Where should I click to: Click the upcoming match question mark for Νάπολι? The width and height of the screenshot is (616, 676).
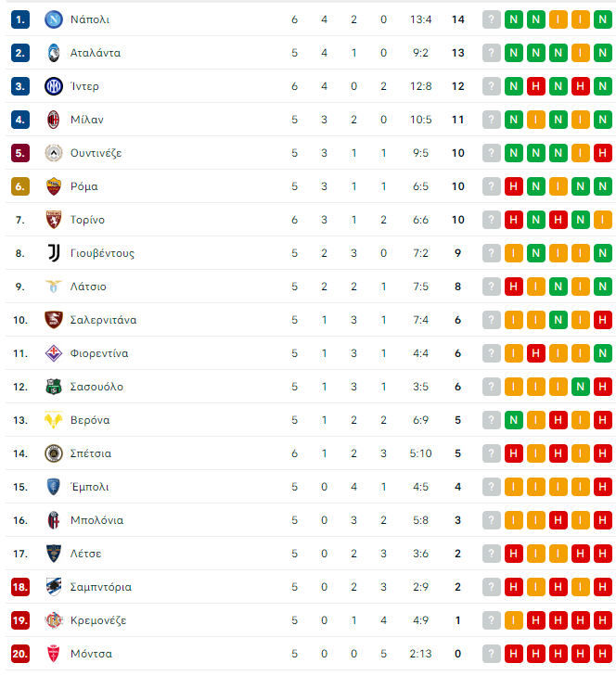[492, 19]
